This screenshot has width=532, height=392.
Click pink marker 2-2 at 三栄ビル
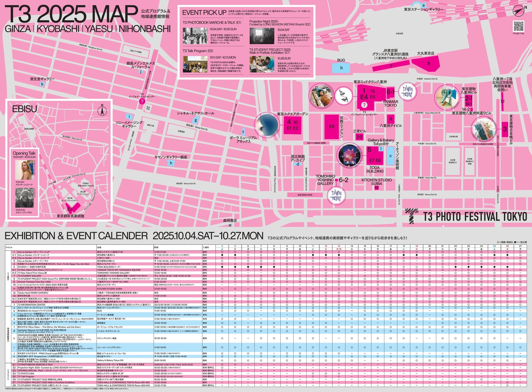click(359, 137)
